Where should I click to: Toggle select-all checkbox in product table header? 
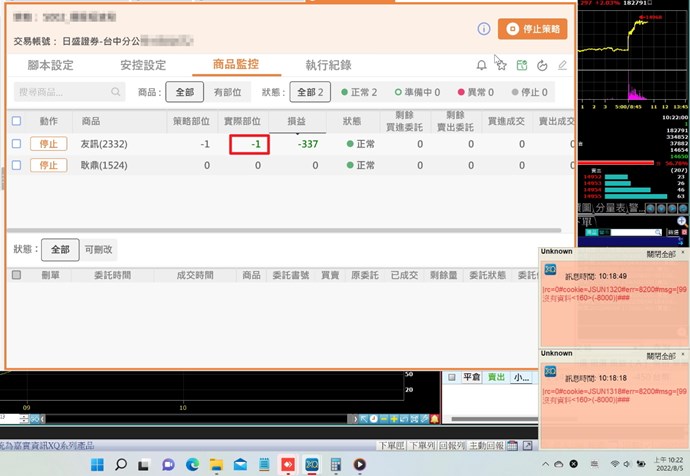[x=16, y=121]
